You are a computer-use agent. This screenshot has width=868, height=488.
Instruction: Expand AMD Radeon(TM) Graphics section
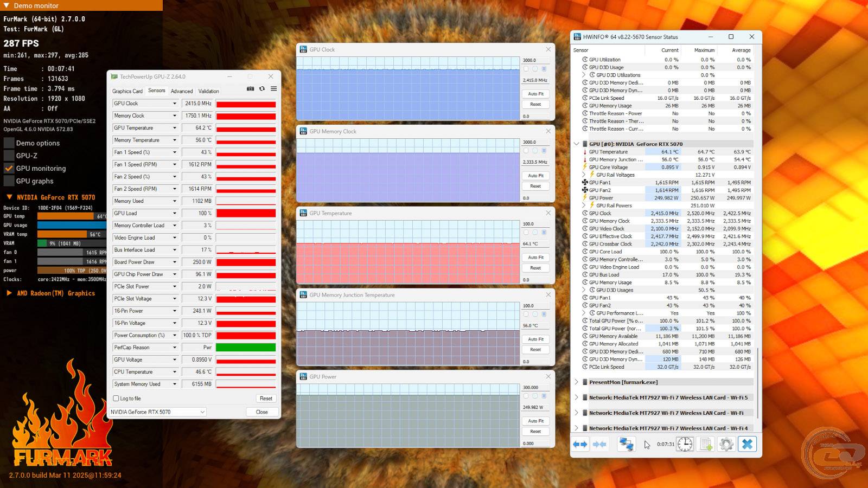point(9,293)
